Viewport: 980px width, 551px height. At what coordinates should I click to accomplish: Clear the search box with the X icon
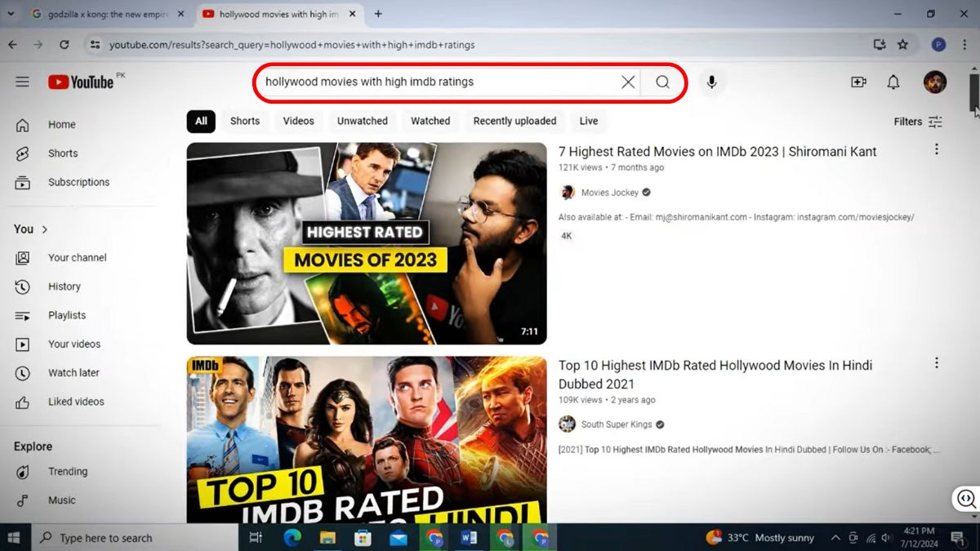[x=628, y=82]
